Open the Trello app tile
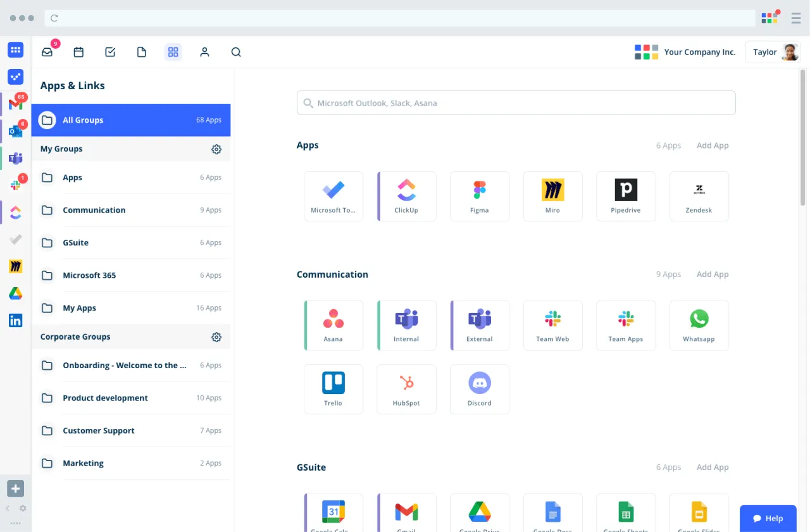This screenshot has height=532, width=810. click(333, 389)
